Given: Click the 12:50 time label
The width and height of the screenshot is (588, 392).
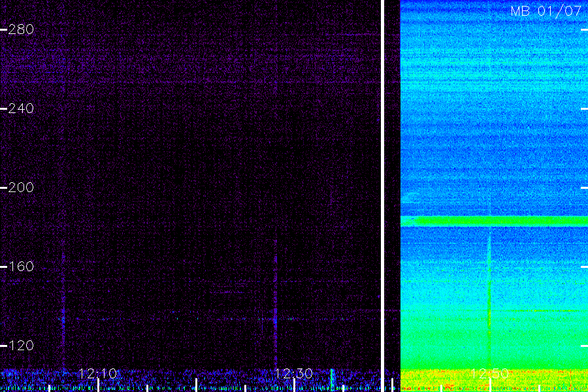Looking at the screenshot, I should pos(490,373).
